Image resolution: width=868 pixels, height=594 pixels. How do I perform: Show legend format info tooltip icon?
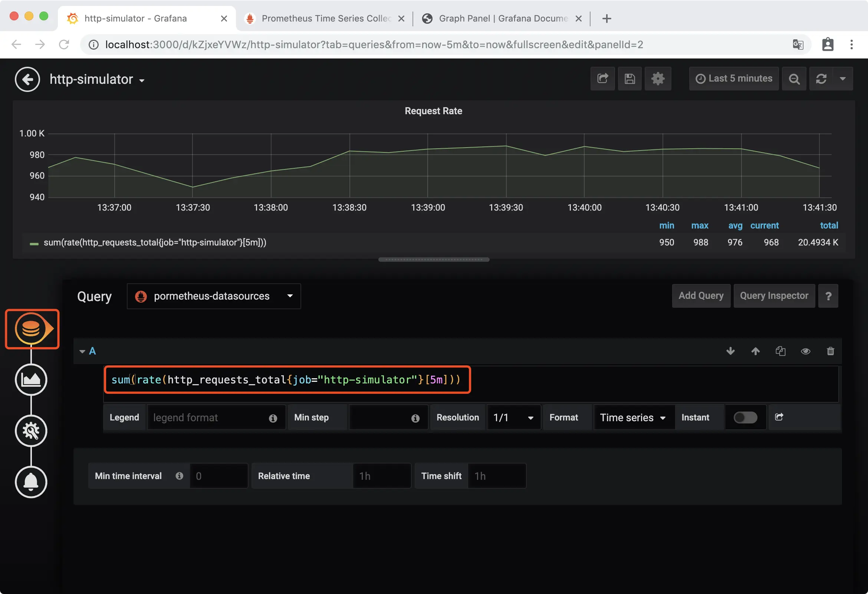pos(273,418)
